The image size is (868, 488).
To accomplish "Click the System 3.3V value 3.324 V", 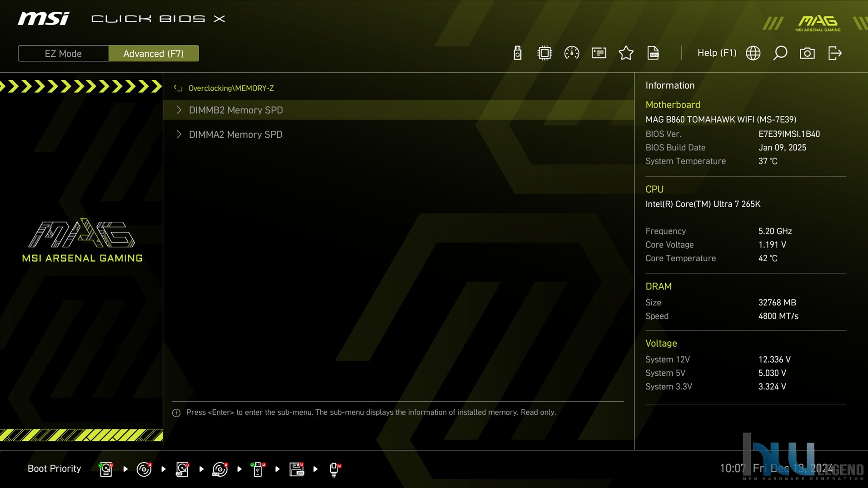I will coord(772,387).
